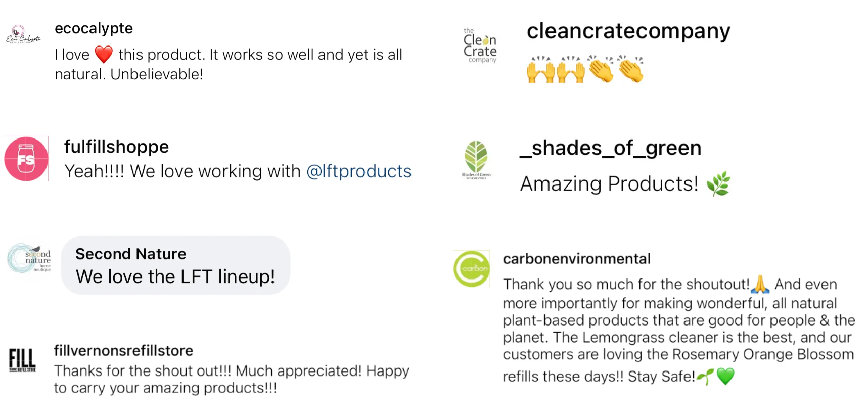Viewport: 868px width, 418px height.
Task: Open the ecocalypte username
Action: [94, 28]
